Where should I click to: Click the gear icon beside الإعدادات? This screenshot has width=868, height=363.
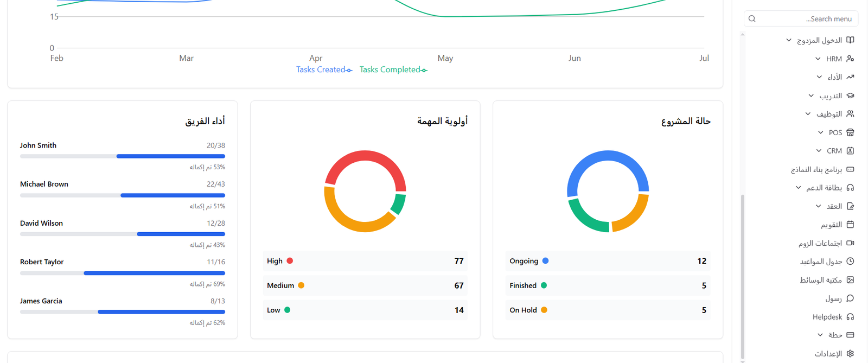pyautogui.click(x=850, y=354)
